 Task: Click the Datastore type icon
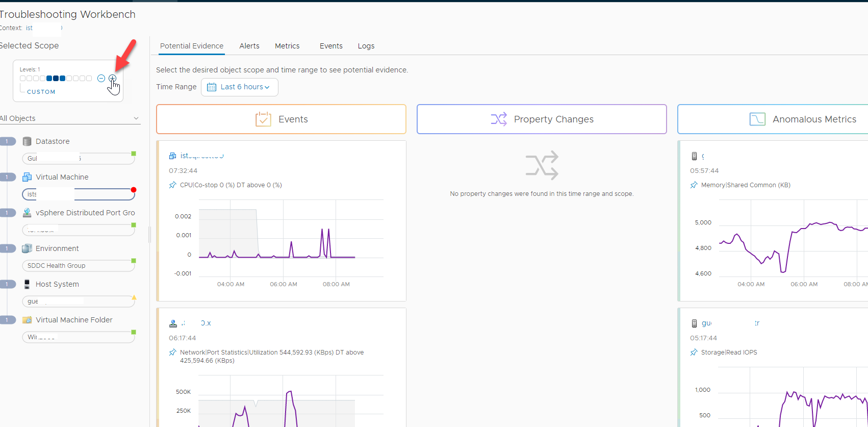pyautogui.click(x=27, y=141)
